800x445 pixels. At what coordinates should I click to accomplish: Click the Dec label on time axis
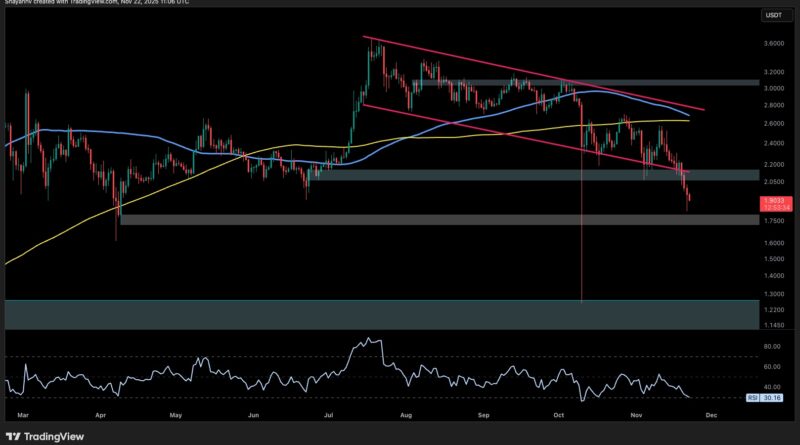click(x=711, y=412)
